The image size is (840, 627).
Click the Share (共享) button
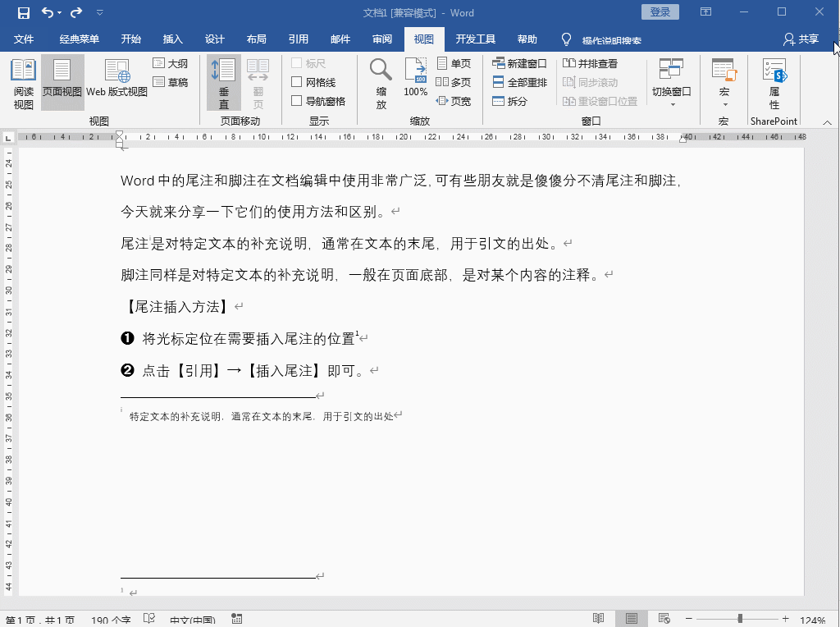[x=801, y=39]
